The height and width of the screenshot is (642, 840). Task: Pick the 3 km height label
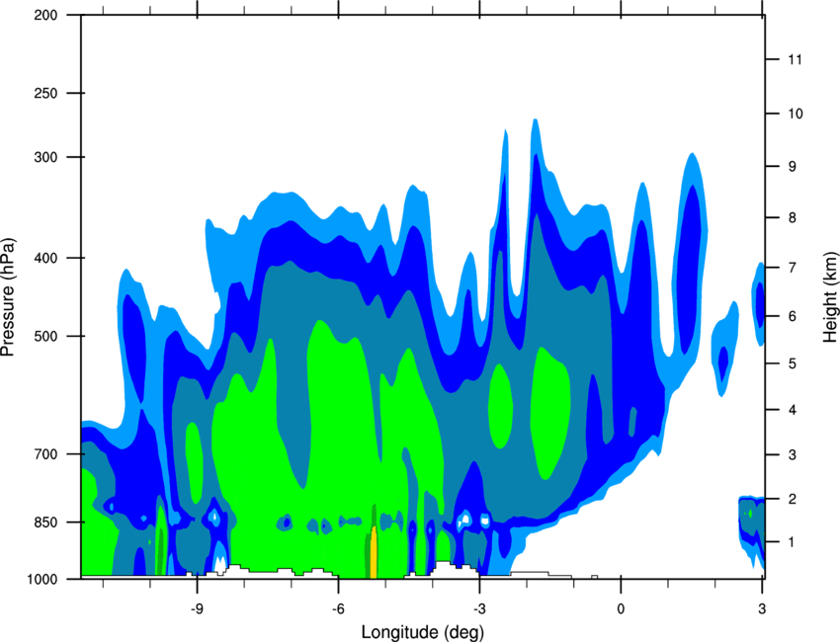click(x=793, y=455)
